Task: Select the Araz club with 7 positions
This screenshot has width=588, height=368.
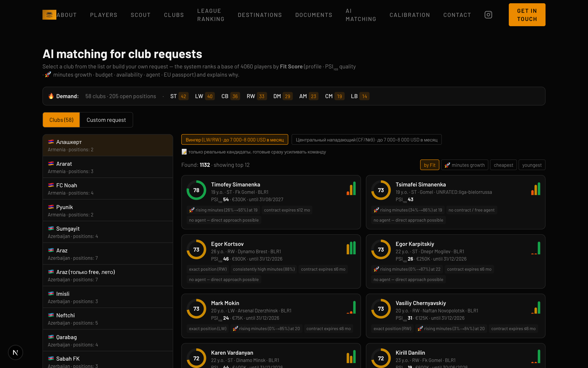Action: [x=108, y=254]
